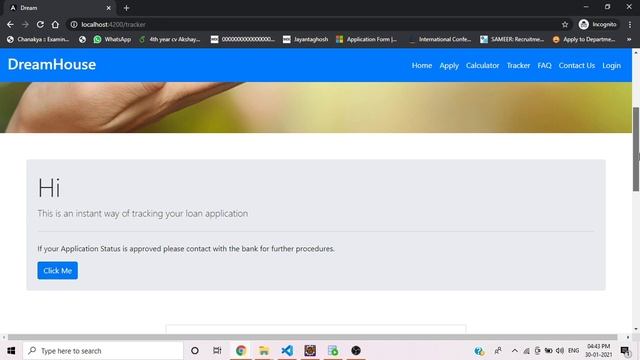Click the 'Hi' heading text
The width and height of the screenshot is (640, 360).
[49, 188]
